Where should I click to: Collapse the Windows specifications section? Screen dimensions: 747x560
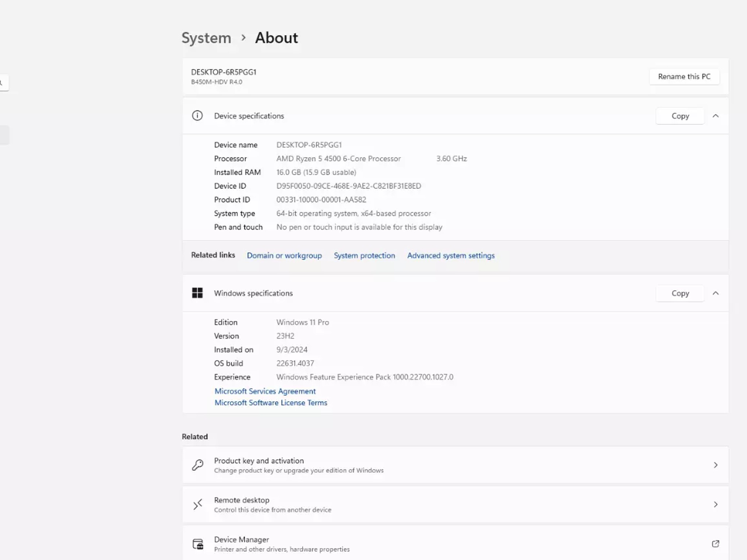point(715,293)
